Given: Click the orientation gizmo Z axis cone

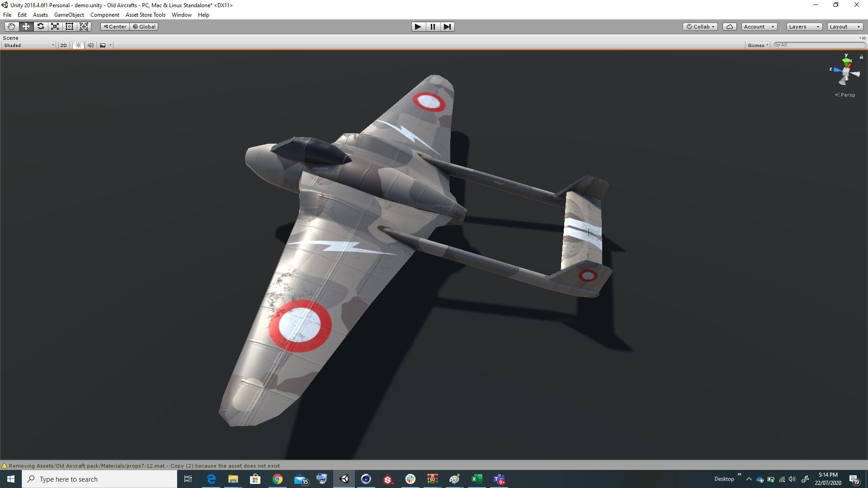Looking at the screenshot, I should [x=837, y=70].
